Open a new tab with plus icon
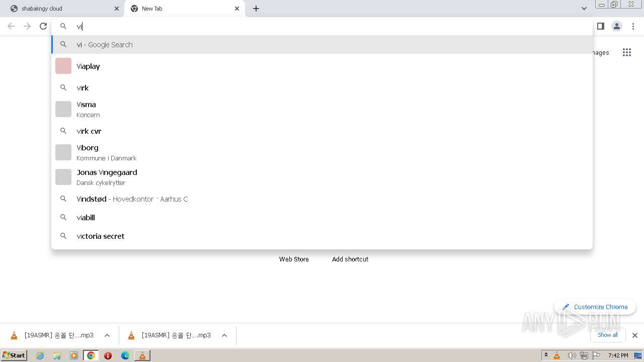The image size is (644, 362). [x=256, y=9]
